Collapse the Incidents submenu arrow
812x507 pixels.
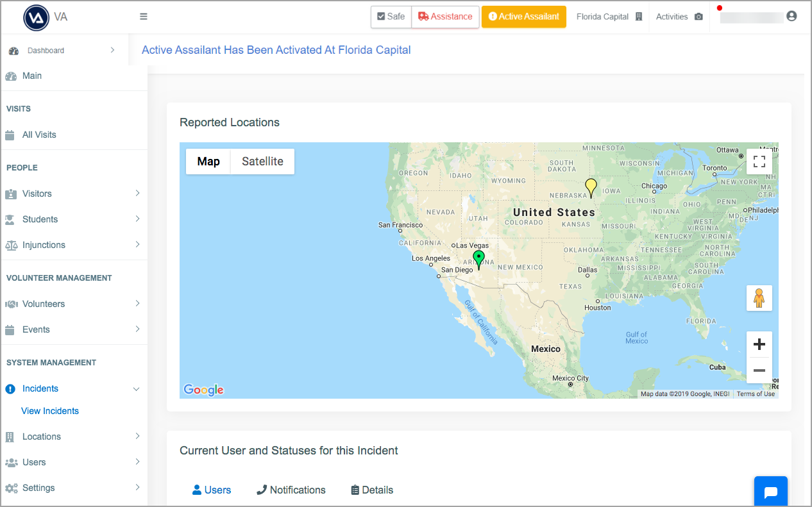coord(136,388)
